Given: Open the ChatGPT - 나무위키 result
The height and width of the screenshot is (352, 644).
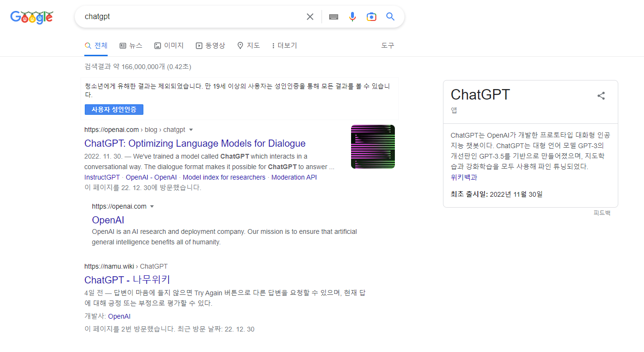Looking at the screenshot, I should [127, 280].
